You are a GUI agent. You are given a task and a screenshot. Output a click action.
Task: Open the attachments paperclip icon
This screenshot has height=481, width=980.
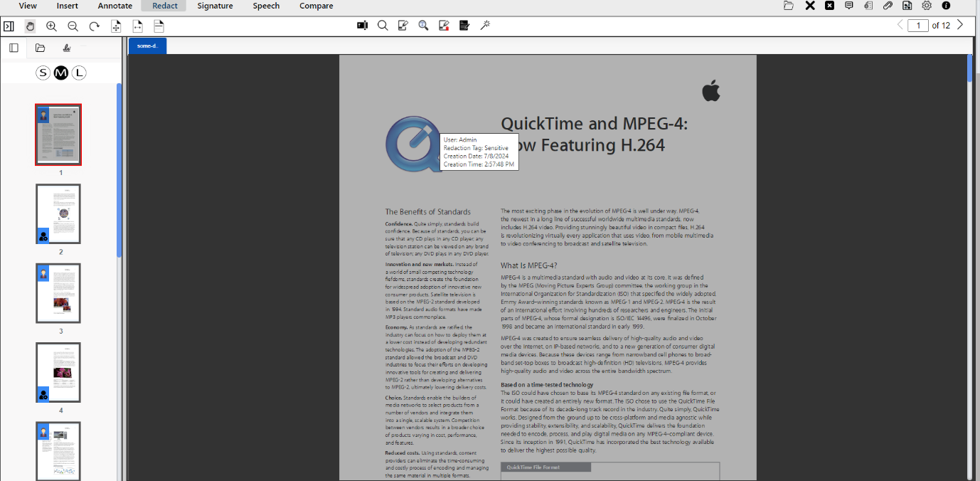(x=888, y=6)
